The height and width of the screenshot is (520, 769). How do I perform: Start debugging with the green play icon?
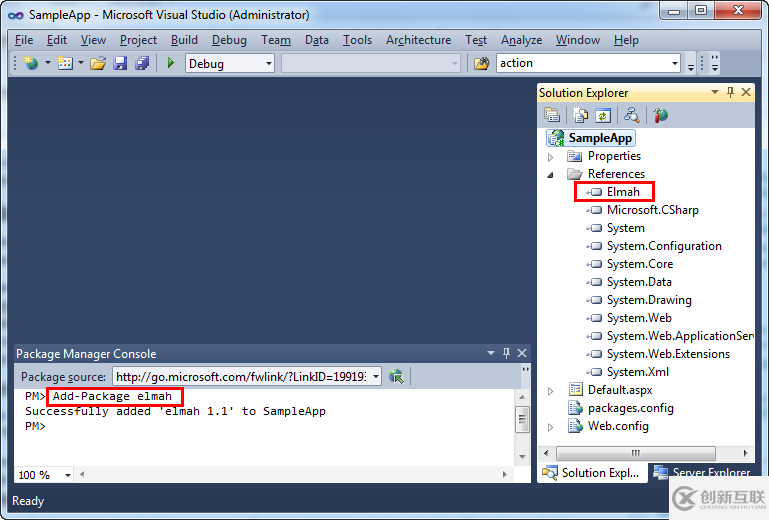[x=171, y=63]
